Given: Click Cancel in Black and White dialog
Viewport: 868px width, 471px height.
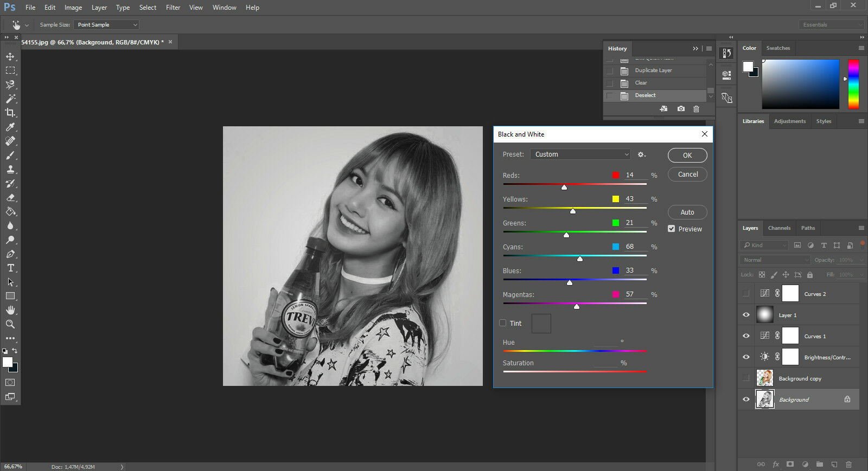Looking at the screenshot, I should coord(687,175).
